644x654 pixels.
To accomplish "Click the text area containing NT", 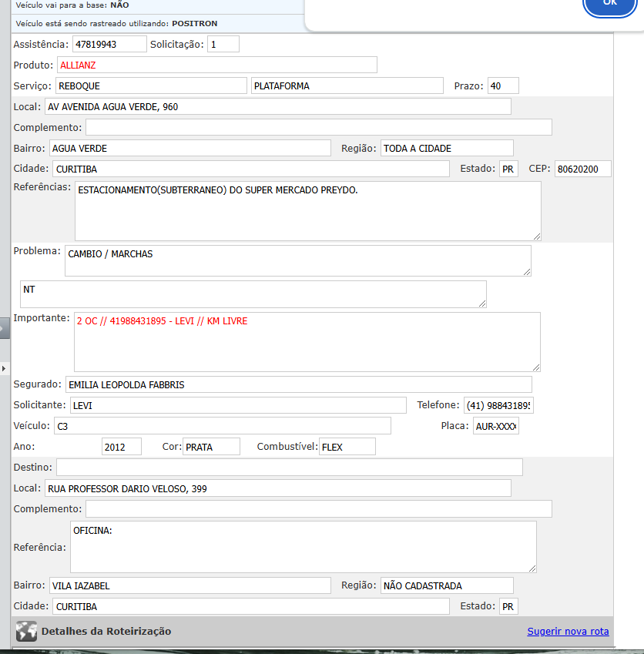I will pyautogui.click(x=253, y=294).
